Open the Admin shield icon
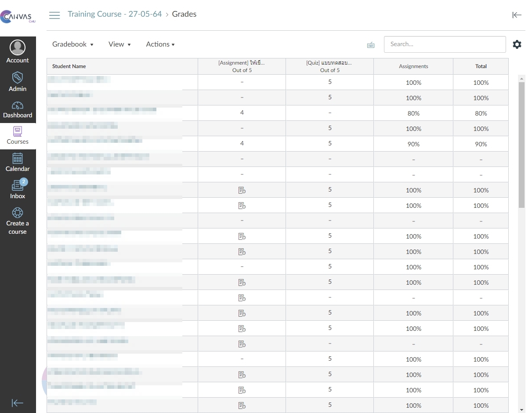 point(18,78)
